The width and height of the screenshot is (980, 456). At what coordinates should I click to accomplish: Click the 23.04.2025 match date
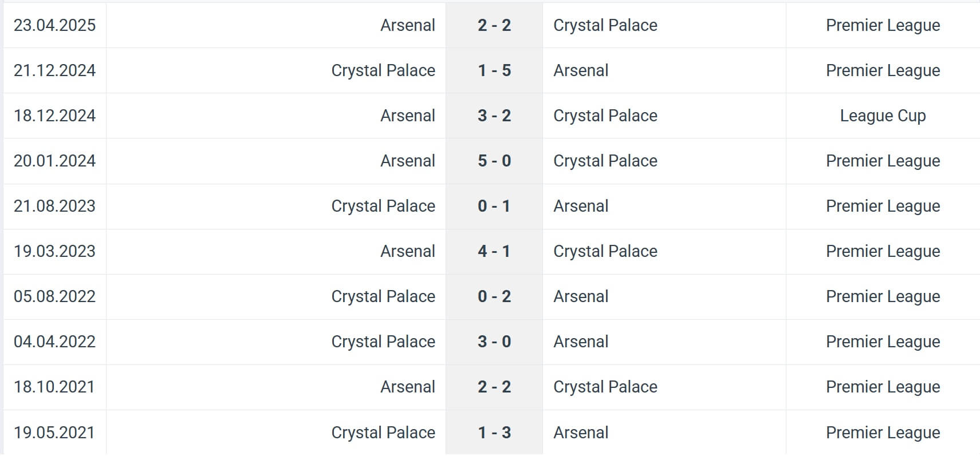pyautogui.click(x=54, y=25)
